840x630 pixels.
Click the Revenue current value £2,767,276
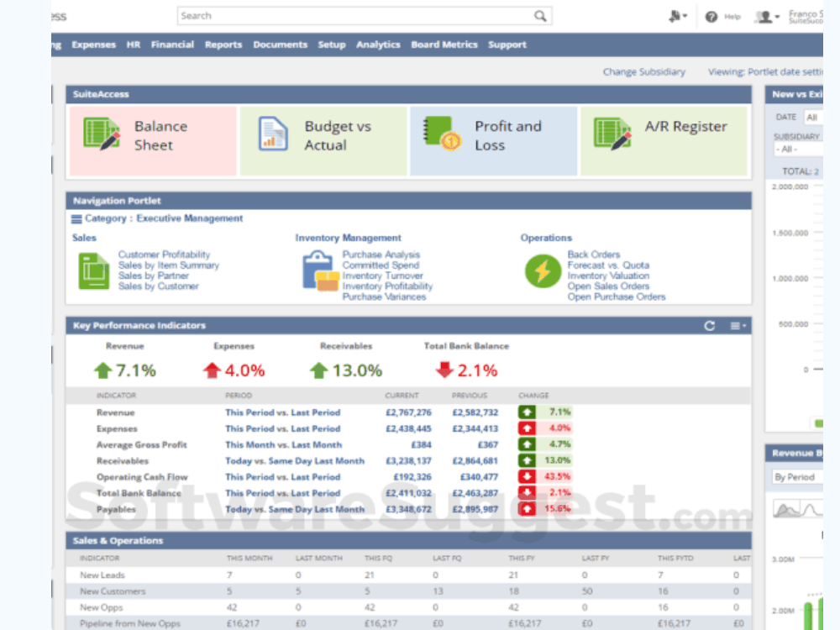[x=409, y=412]
